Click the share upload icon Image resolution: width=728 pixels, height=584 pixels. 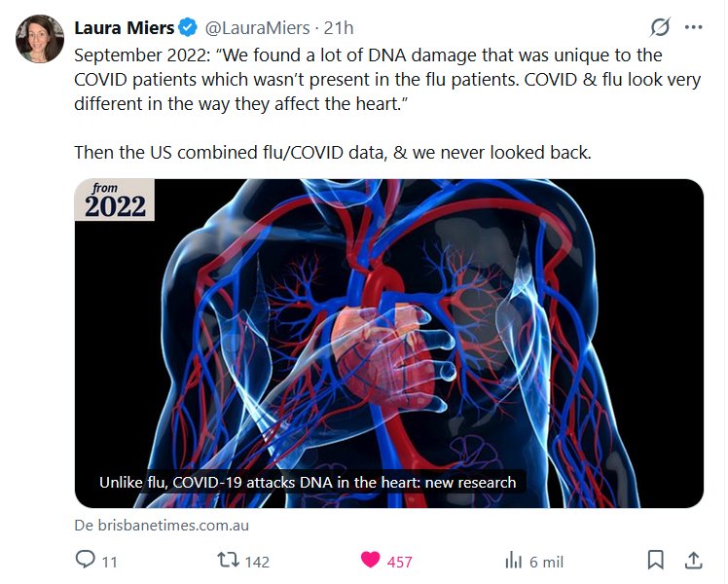[x=694, y=560]
